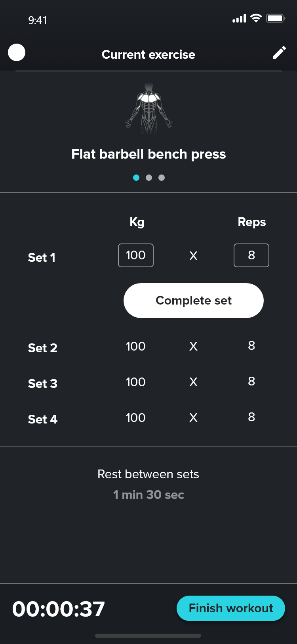
Task: Tap the Wi-Fi status icon
Action: point(256,18)
